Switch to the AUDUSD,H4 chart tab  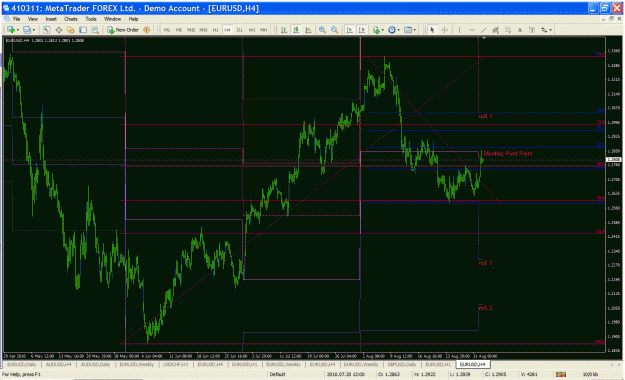coord(58,364)
